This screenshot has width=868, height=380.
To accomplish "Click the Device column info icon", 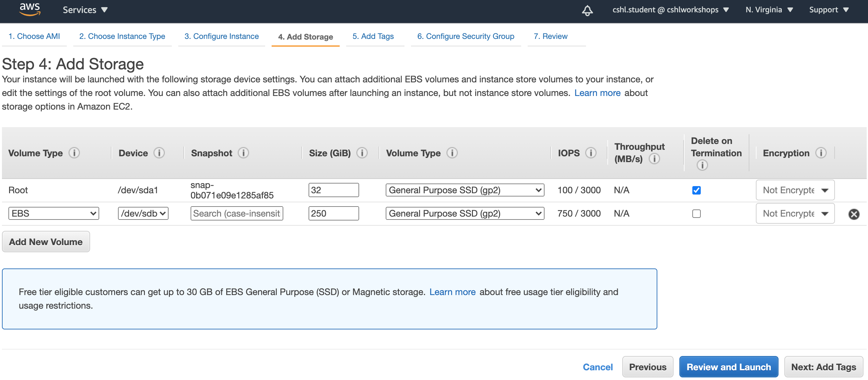I will point(159,153).
